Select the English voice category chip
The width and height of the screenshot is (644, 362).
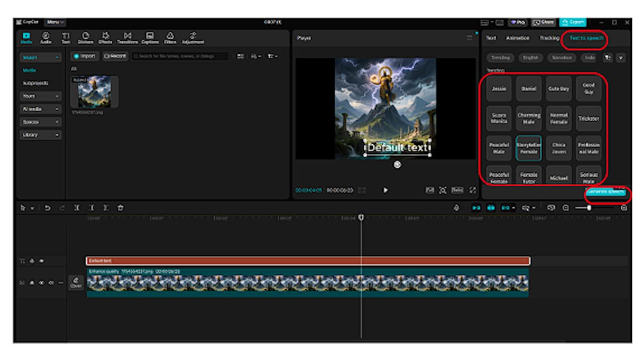pos(531,58)
